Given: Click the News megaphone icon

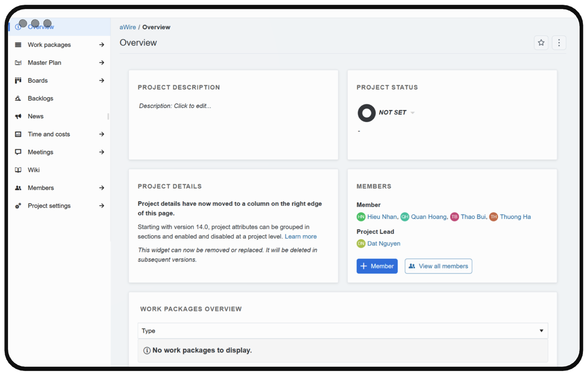Looking at the screenshot, I should tap(18, 116).
